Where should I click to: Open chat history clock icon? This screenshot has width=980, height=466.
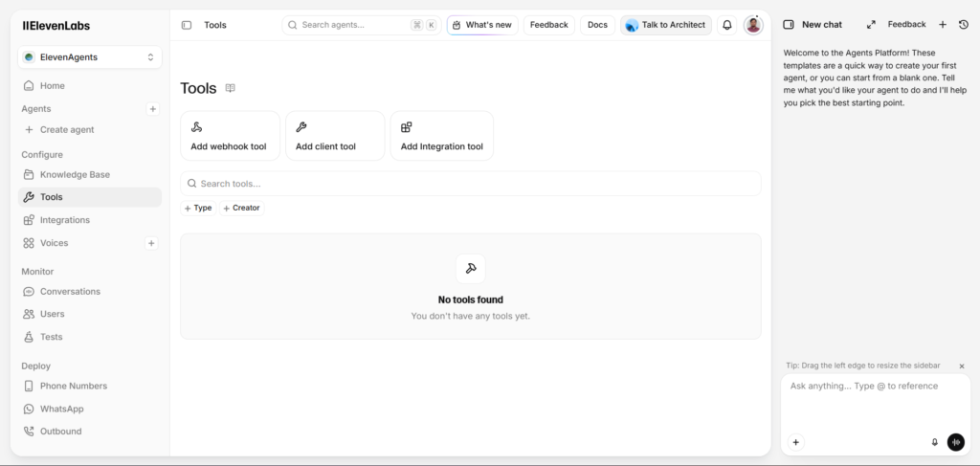coord(963,24)
